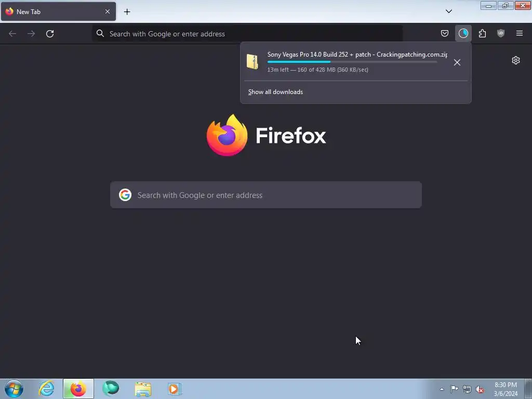Image resolution: width=532 pixels, height=399 pixels.
Task: Go back one page with the arrow
Action: 12,34
